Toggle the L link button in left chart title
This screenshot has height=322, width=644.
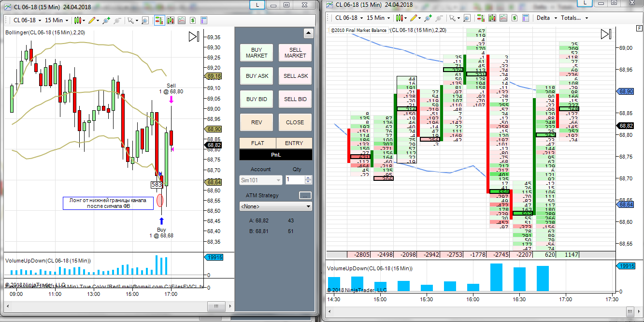pos(257,4)
